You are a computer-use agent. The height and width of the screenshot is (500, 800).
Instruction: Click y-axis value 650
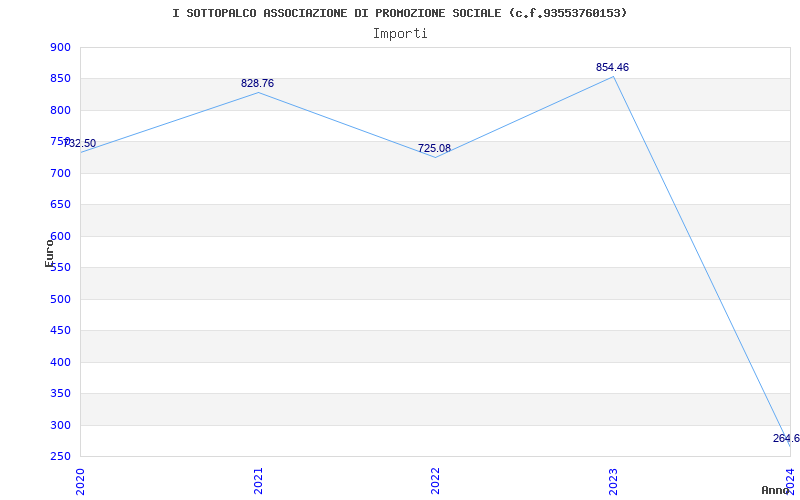(61, 205)
